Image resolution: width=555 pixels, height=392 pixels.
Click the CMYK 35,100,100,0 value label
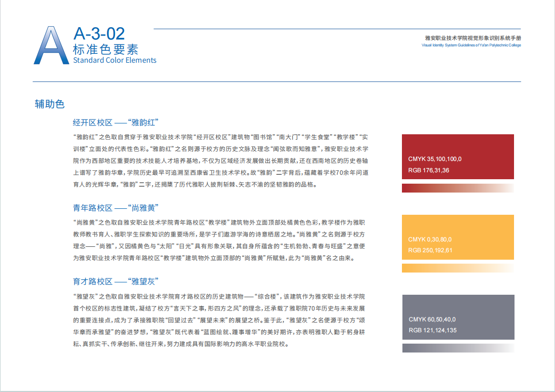coord(435,159)
